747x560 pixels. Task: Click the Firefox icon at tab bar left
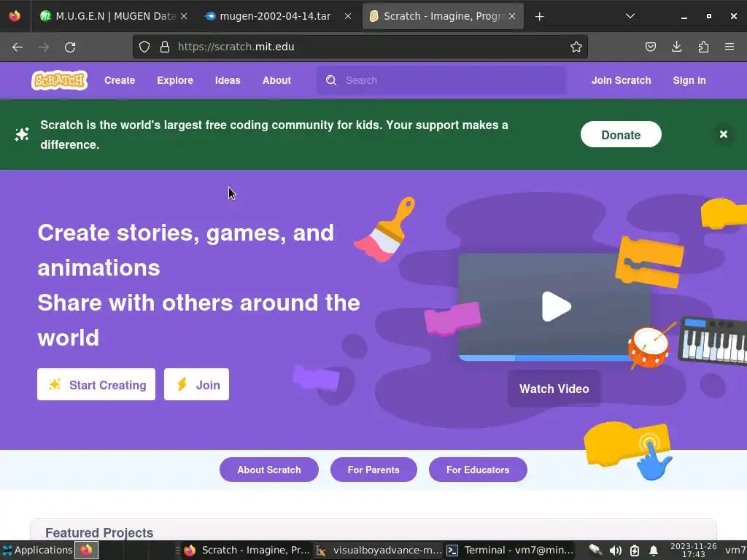(15, 16)
